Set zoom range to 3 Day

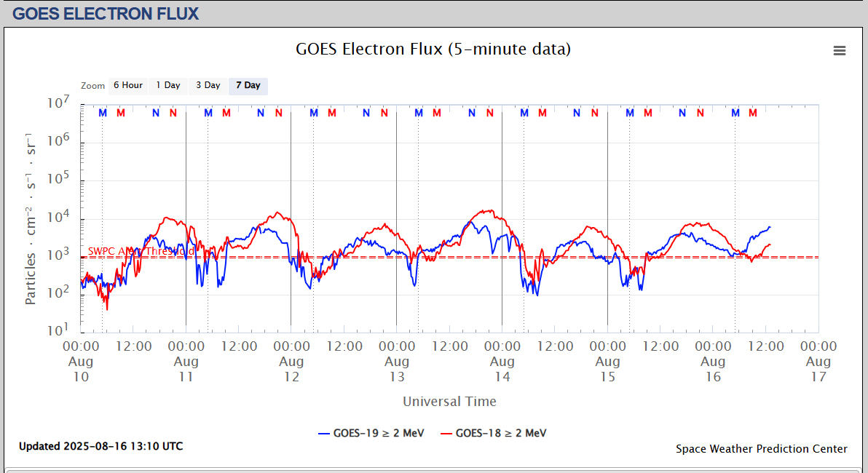point(208,86)
